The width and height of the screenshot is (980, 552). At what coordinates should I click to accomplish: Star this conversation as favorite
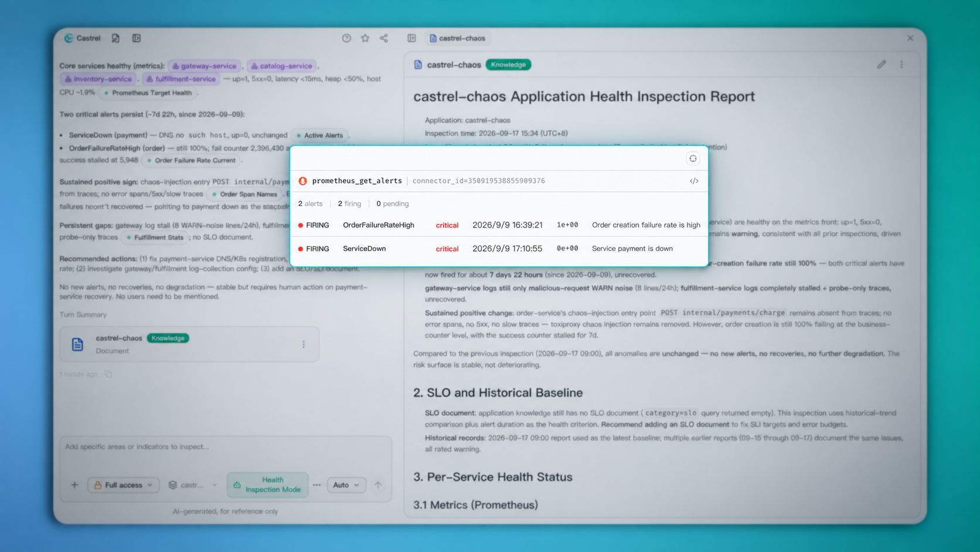tap(365, 38)
